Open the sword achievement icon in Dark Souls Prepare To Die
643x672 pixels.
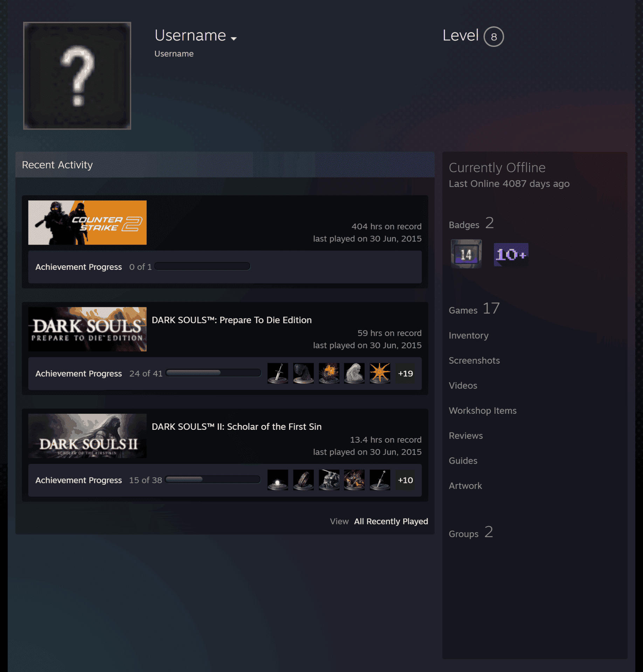click(278, 373)
